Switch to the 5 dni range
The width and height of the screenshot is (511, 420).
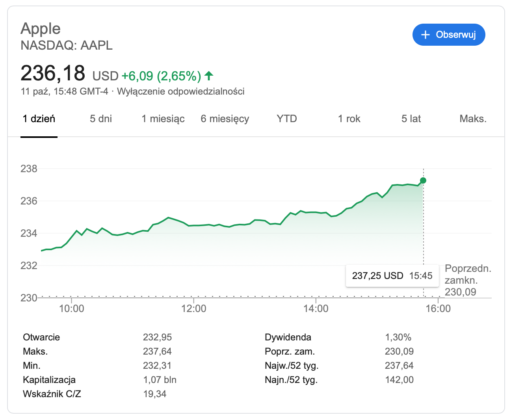coord(101,119)
